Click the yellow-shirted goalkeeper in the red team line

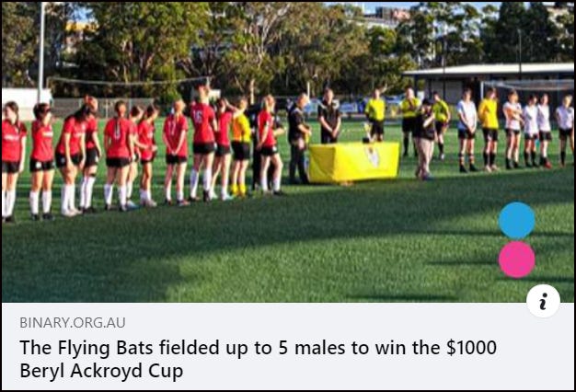pyautogui.click(x=240, y=147)
